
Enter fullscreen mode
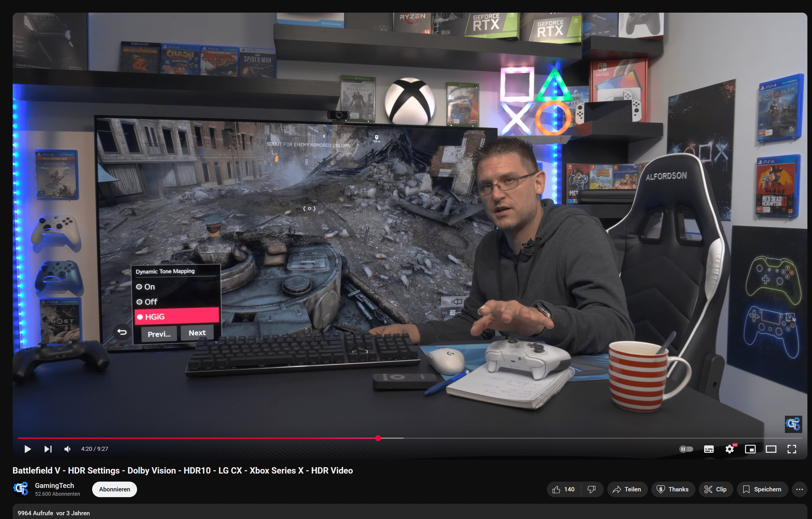792,449
